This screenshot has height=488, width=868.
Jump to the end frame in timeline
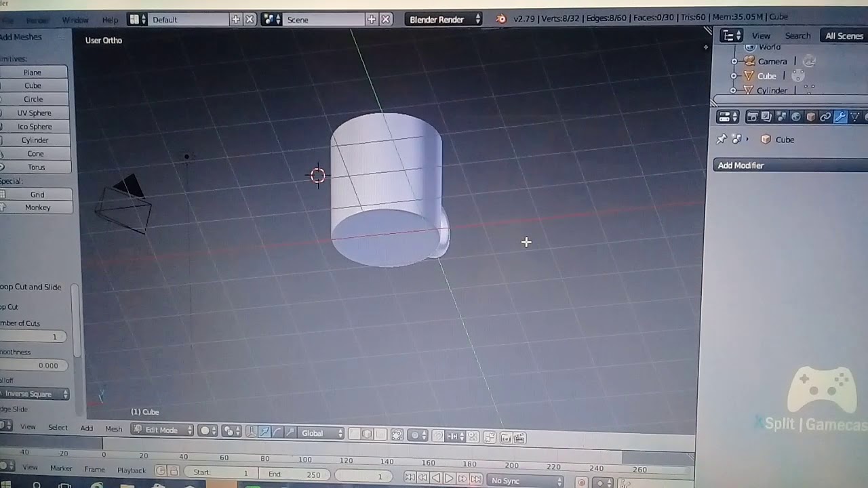coord(476,478)
